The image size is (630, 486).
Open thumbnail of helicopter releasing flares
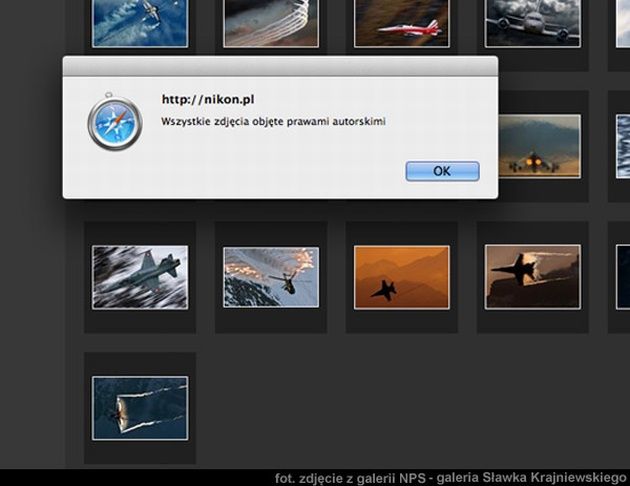(x=271, y=277)
